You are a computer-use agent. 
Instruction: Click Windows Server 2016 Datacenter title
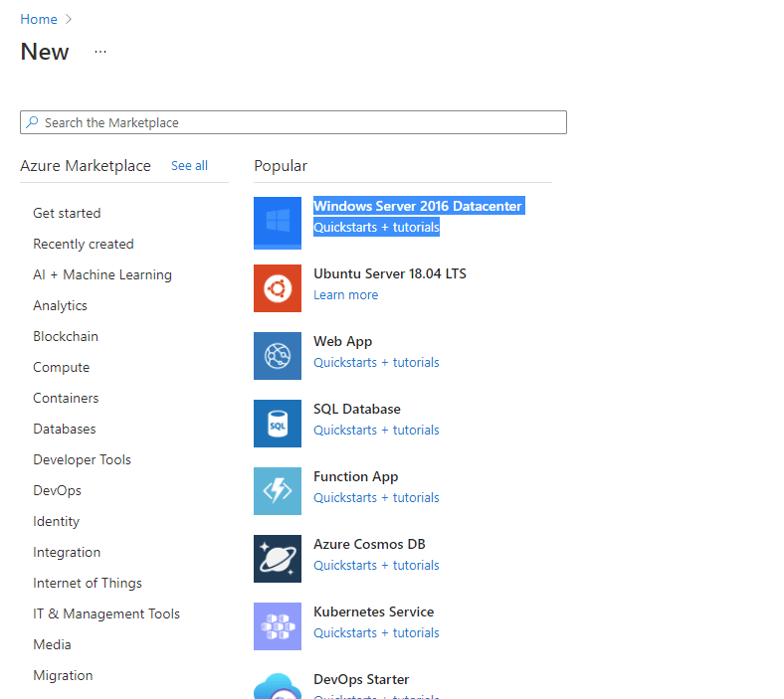(x=419, y=206)
